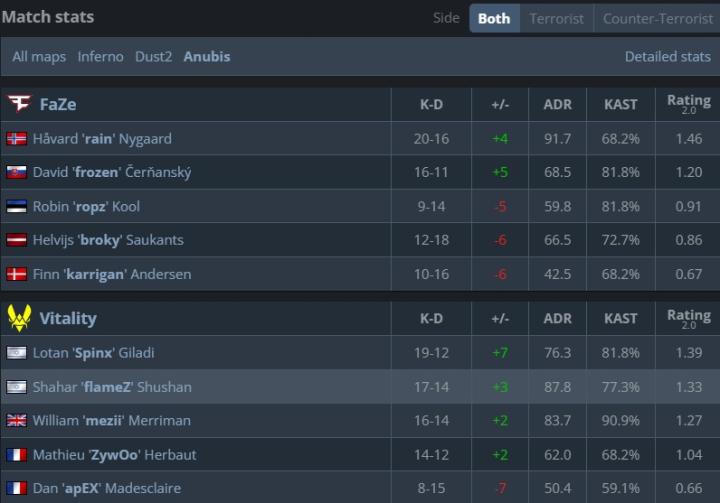Click Estonian flag beside ropz
This screenshot has width=720, height=503.
[16, 206]
